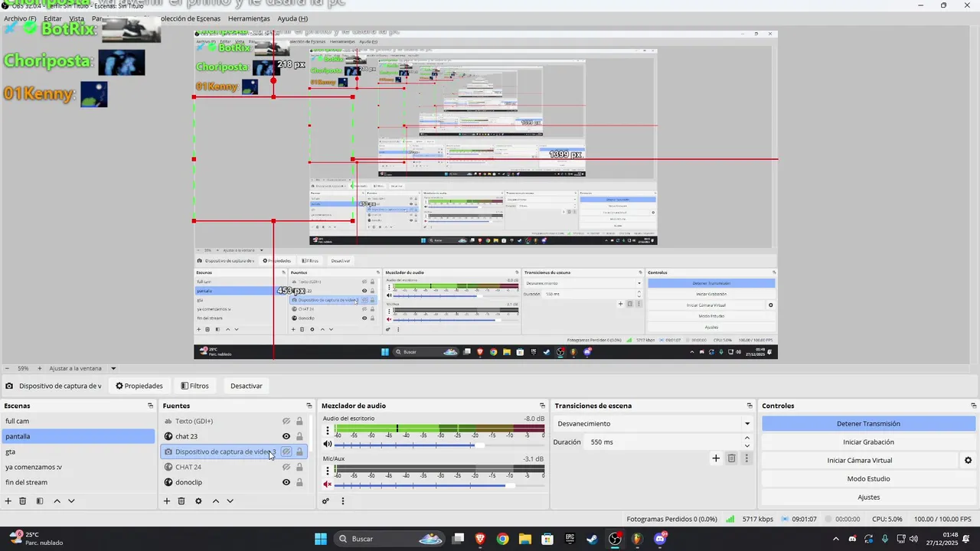Open transition properties dots menu
Viewport: 980px width, 551px height.
pos(746,458)
